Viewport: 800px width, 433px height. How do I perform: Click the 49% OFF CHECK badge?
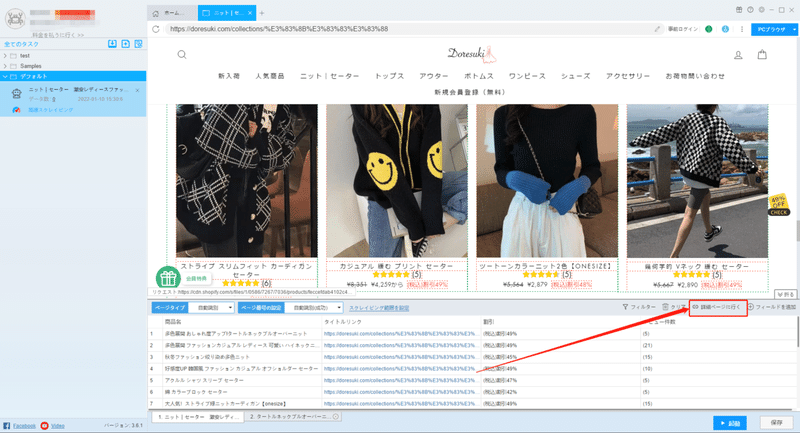(779, 205)
